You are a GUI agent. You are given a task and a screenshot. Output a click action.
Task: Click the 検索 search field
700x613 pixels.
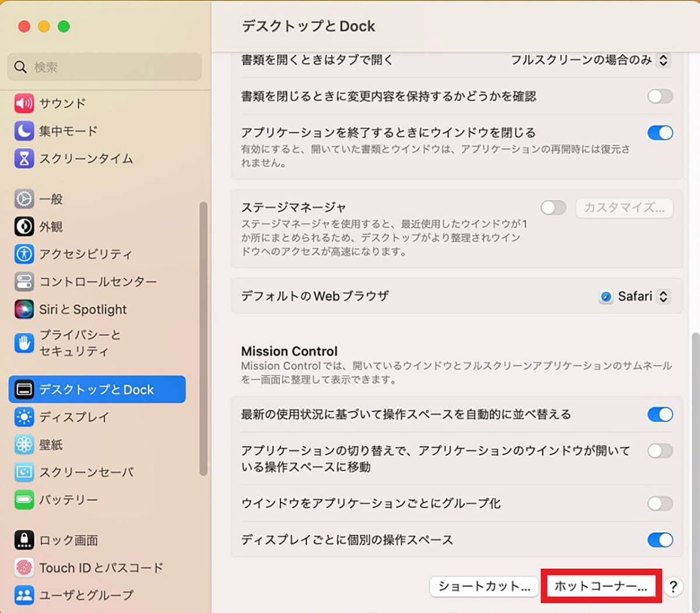105,67
